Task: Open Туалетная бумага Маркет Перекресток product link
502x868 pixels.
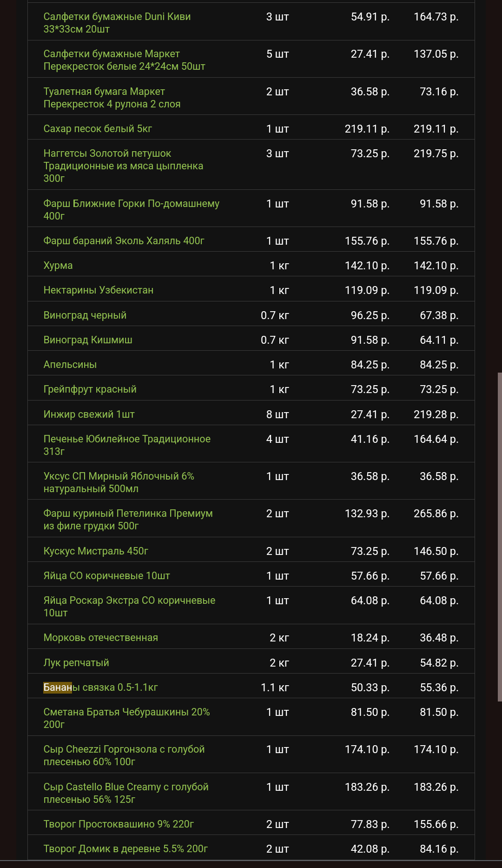Action: click(104, 92)
